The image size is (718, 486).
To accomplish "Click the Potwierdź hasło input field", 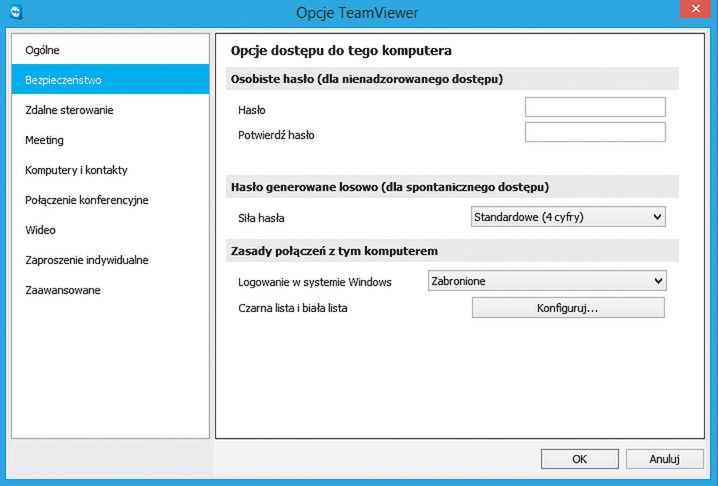I will 595,132.
